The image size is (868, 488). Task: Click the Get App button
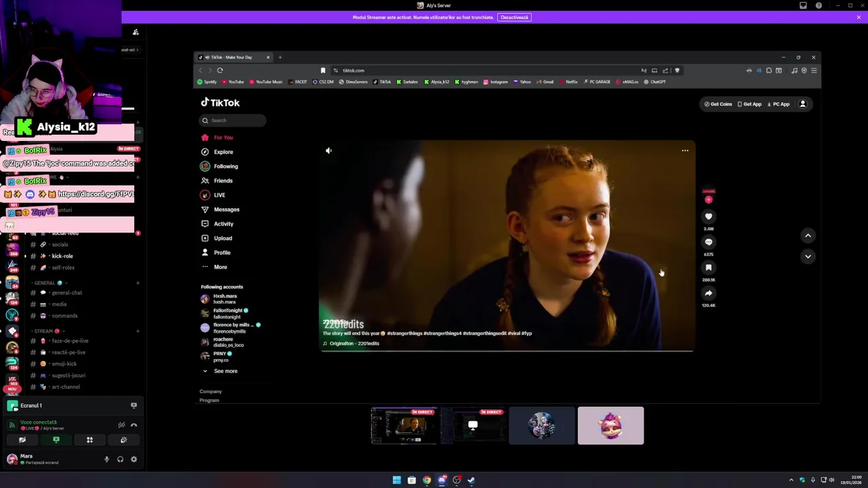pyautogui.click(x=749, y=104)
